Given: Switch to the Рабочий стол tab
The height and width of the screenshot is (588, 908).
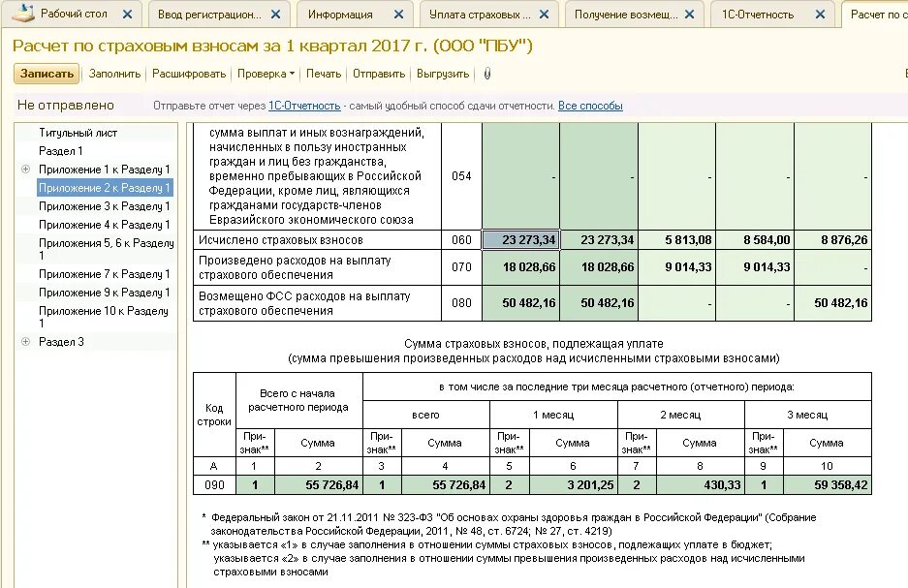Looking at the screenshot, I should coord(74,14).
